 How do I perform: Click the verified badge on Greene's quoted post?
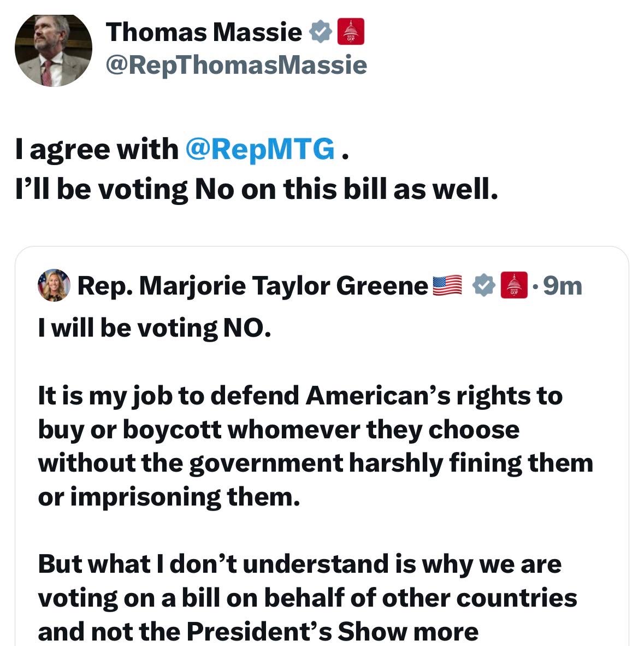(x=483, y=285)
